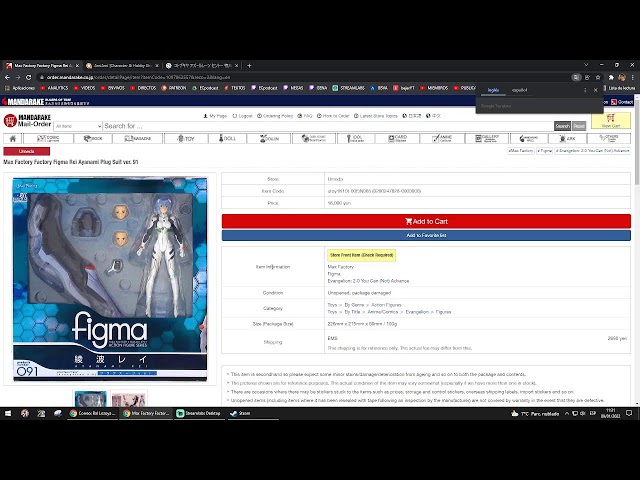The width and height of the screenshot is (640, 480).
Task: Go to Mandarake home icon
Action: 13,138
